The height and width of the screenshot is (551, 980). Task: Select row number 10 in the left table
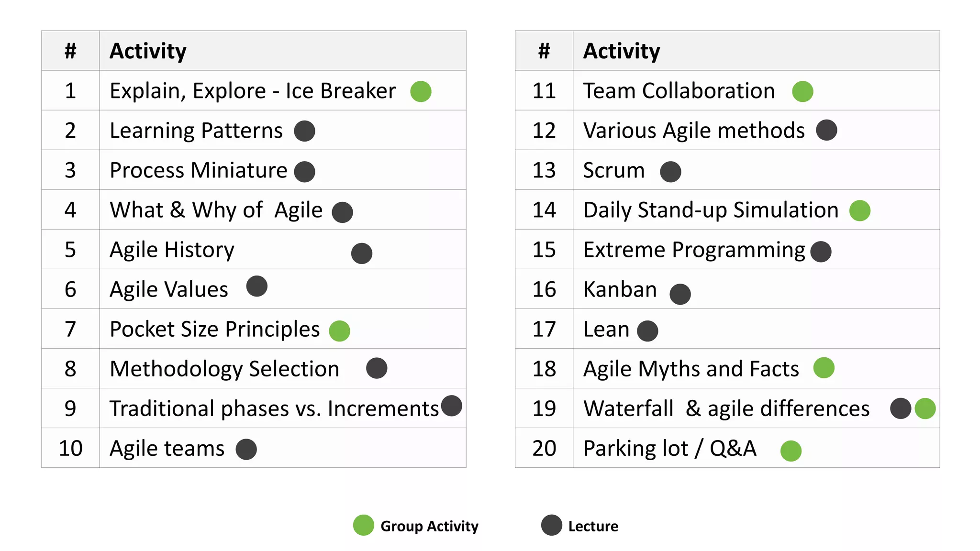click(70, 448)
